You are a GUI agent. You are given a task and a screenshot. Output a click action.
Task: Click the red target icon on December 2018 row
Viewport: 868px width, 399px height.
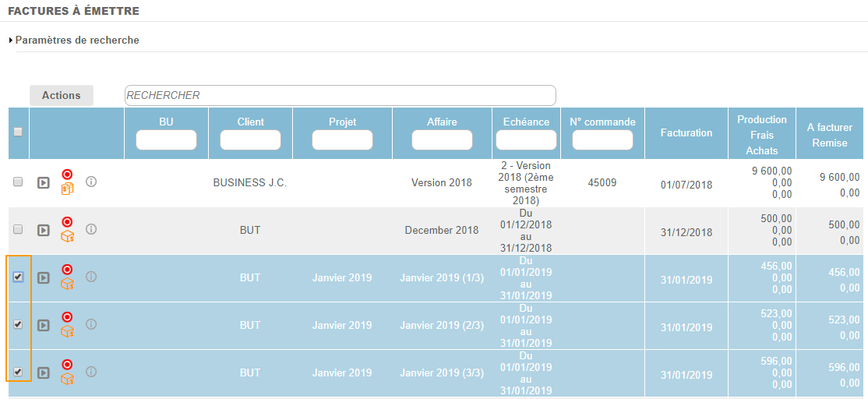pyautogui.click(x=67, y=222)
